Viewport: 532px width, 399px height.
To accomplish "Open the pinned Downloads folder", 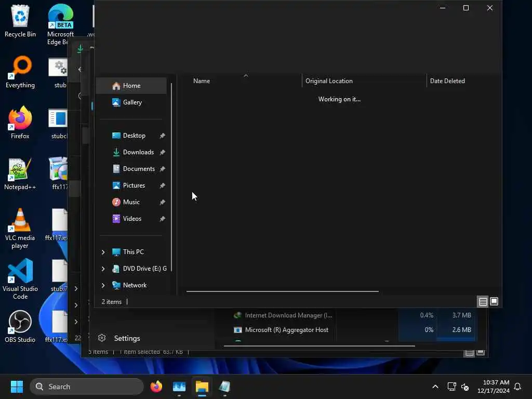I will coord(131,152).
